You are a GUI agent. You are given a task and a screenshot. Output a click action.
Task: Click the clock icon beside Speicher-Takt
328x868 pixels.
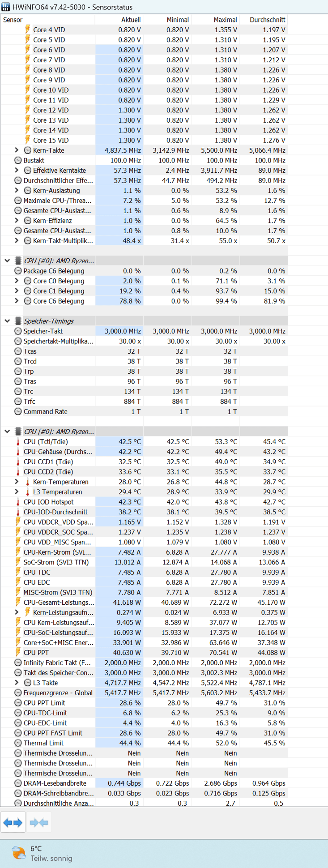coord(18,331)
